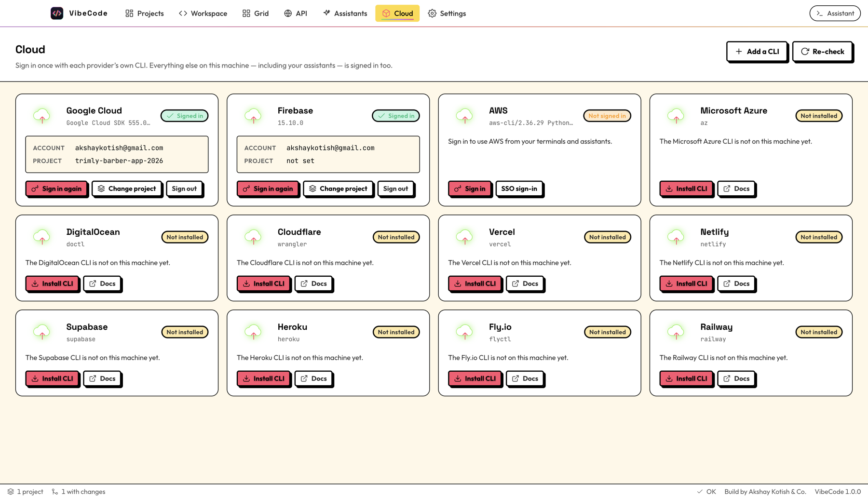Click the Cloudflare cloud icon
Viewport: 868px width, 499px height.
(253, 237)
